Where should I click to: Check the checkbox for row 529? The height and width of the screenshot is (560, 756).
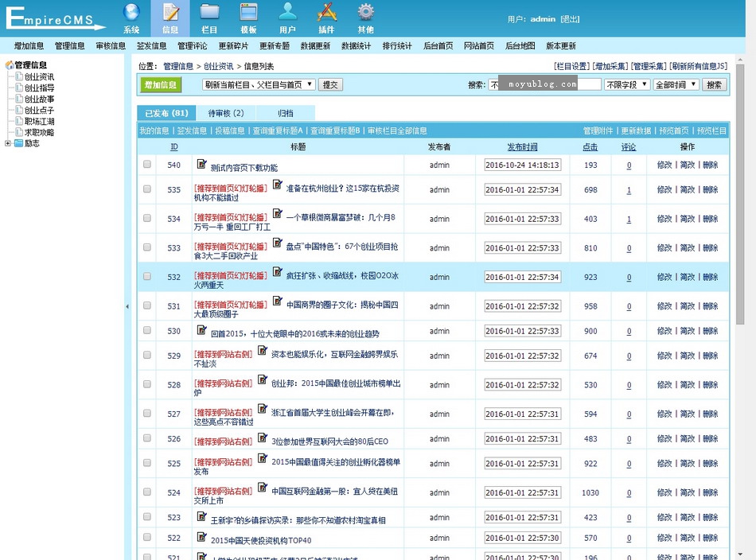(147, 356)
